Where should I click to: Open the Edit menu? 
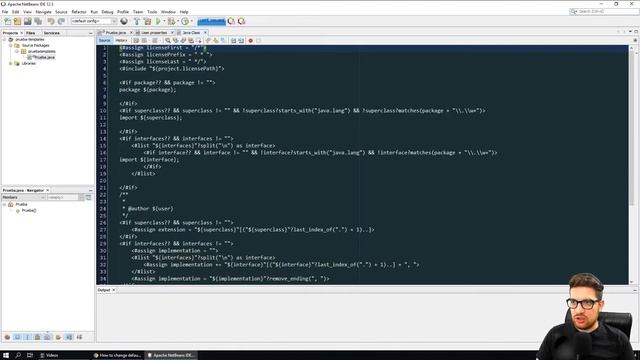16,12
